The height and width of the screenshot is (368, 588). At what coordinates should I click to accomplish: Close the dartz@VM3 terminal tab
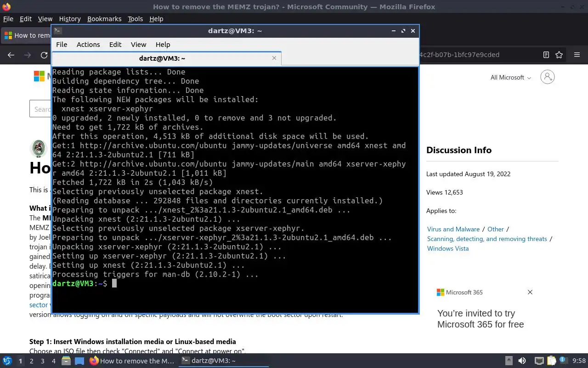(274, 58)
